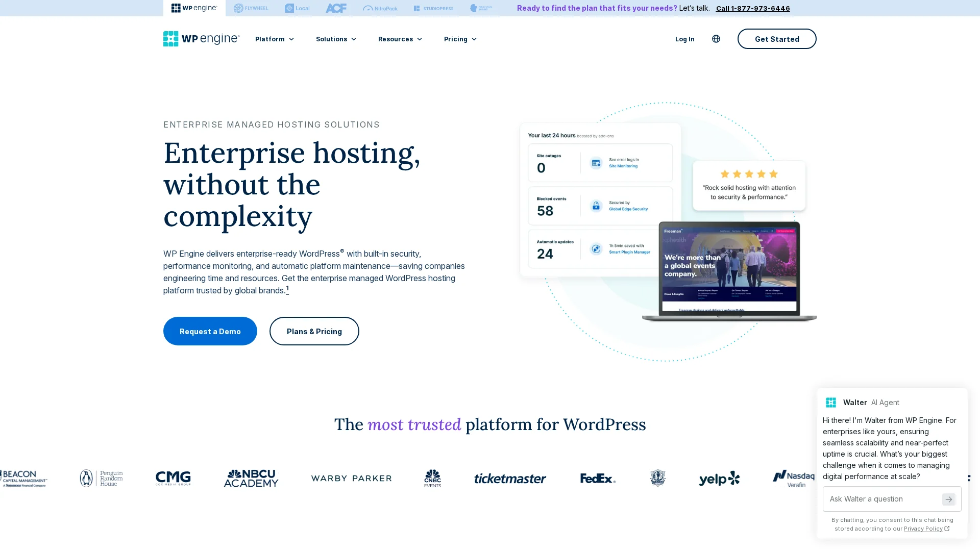Screen dimensions: 980x551
Task: Click the FedEx logo
Action: [598, 478]
